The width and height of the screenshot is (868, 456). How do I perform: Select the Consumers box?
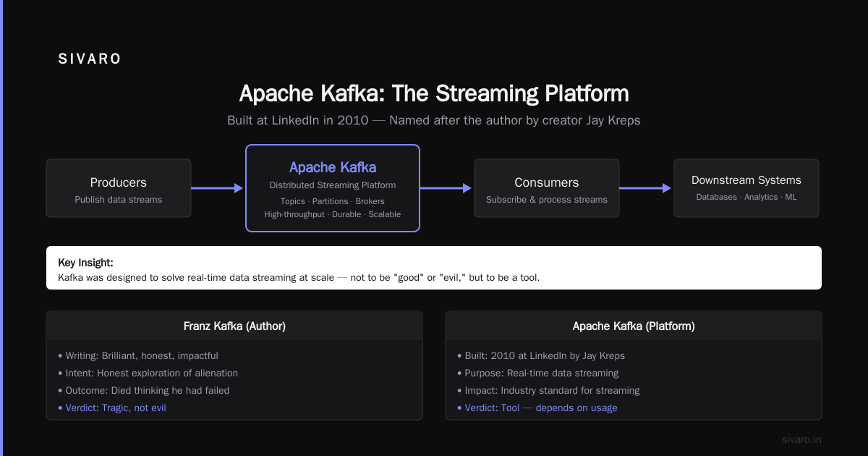(547, 188)
